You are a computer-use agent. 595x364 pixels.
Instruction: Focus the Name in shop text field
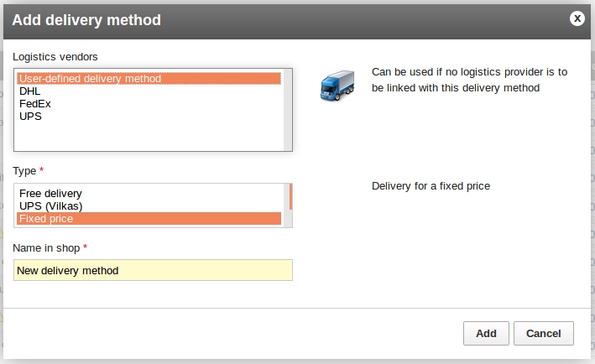(x=153, y=270)
